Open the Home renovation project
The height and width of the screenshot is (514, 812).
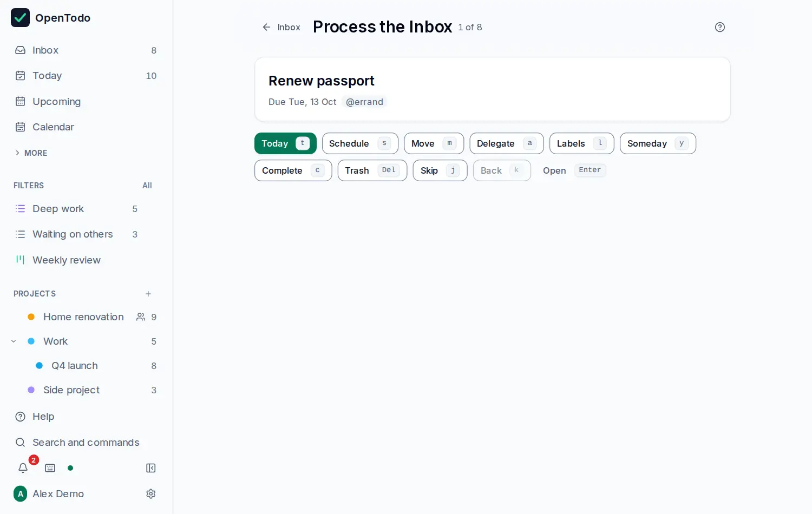click(83, 317)
